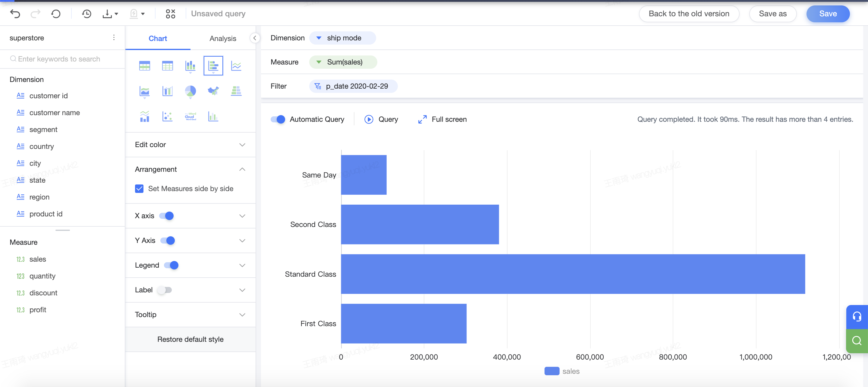Image resolution: width=868 pixels, height=387 pixels.
Task: Open the superstore three-dot menu
Action: coord(114,37)
